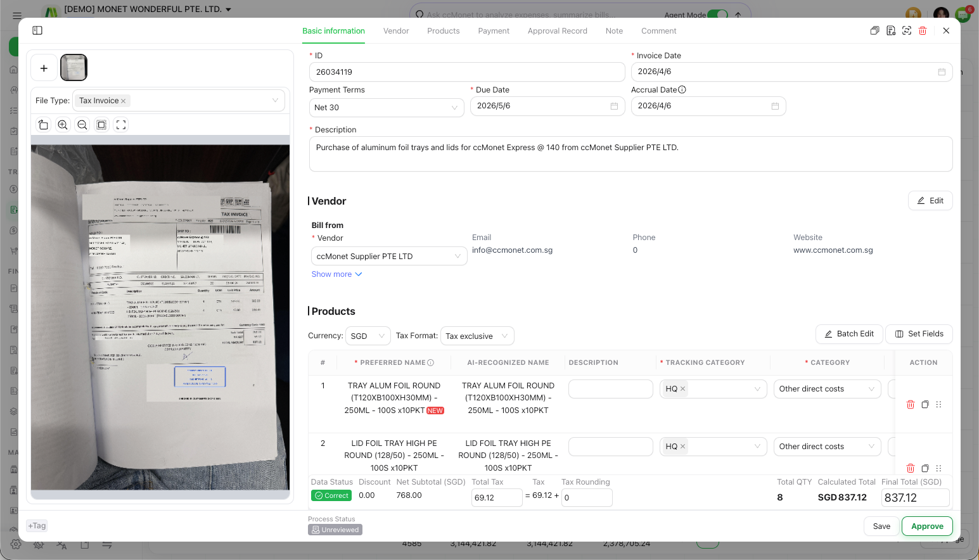Switch to the Payment tab
This screenshot has width=979, height=560.
pos(494,31)
